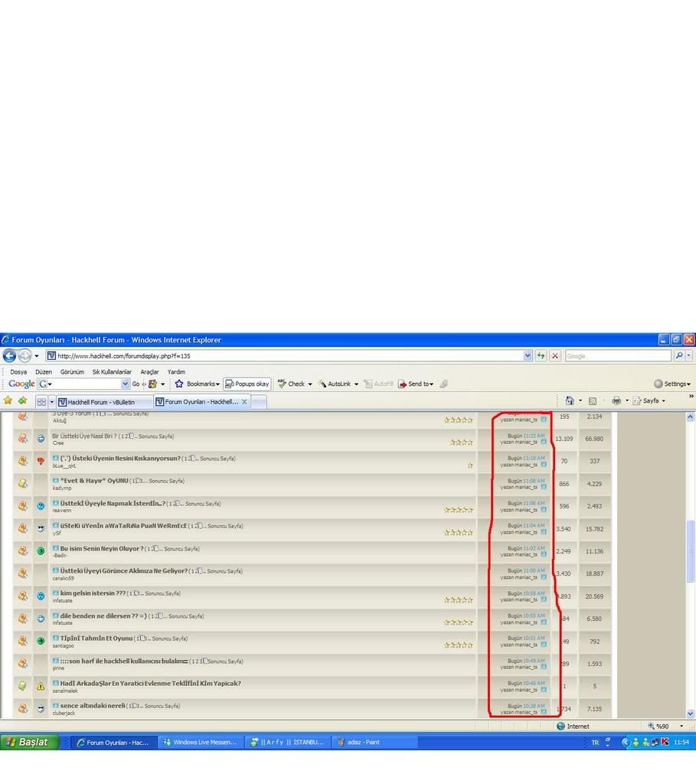Open the Quick Tabs grid icon

tap(41, 401)
